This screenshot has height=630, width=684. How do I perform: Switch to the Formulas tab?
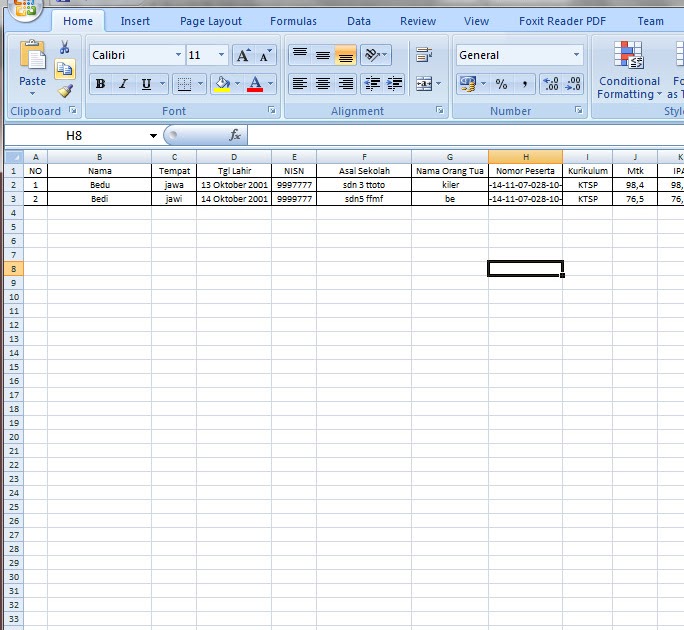pyautogui.click(x=293, y=21)
